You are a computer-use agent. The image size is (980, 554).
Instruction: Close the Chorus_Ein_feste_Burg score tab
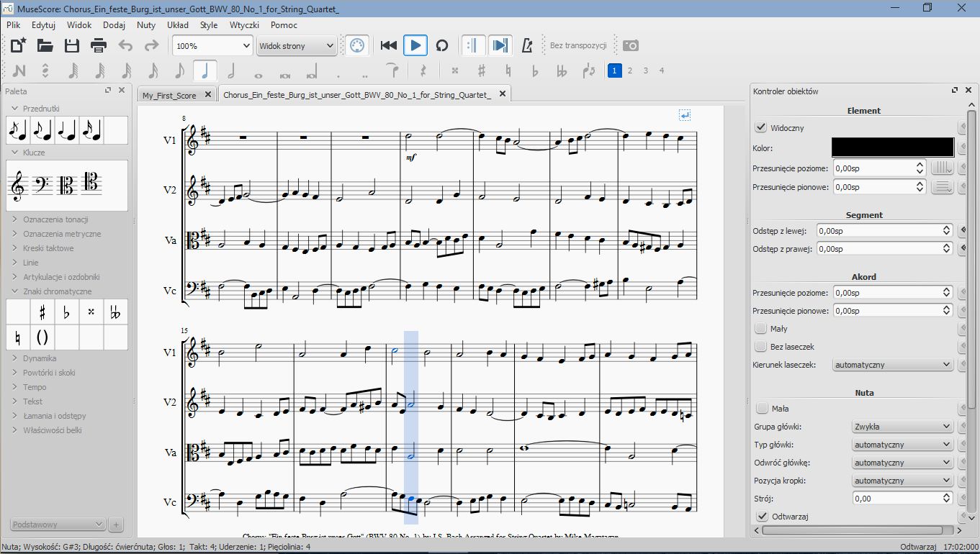503,94
